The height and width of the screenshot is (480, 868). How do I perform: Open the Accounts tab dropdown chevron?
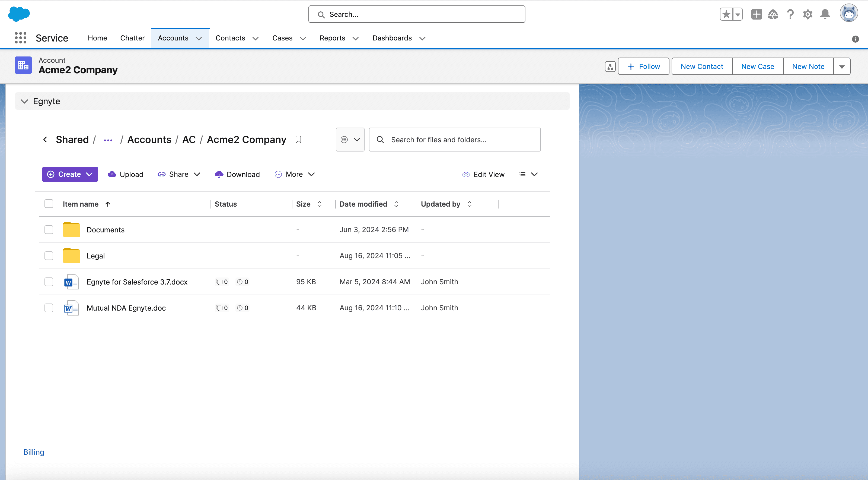click(199, 38)
